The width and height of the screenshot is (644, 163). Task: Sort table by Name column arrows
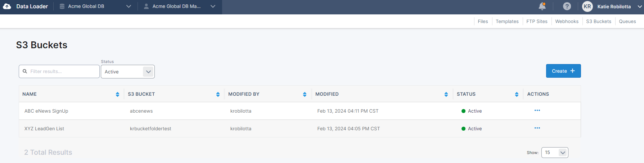pyautogui.click(x=117, y=94)
